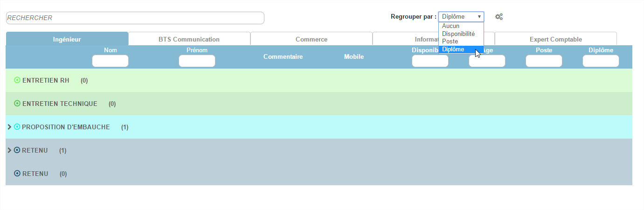Image resolution: width=644 pixels, height=210 pixels.
Task: Expand the PROPOSITION D'EMBAUCHE group chevron
Action: coord(9,127)
